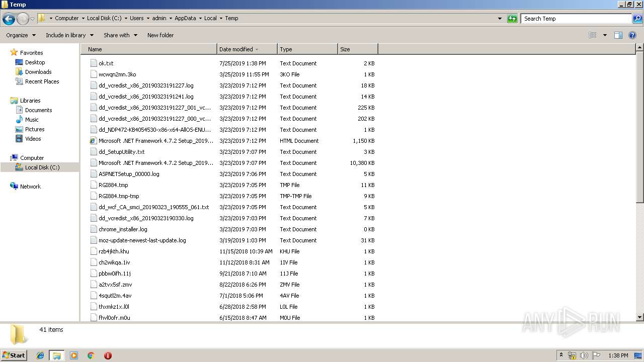This screenshot has height=362, width=644.
Task: Open Downloads in Favorites
Action: point(38,72)
